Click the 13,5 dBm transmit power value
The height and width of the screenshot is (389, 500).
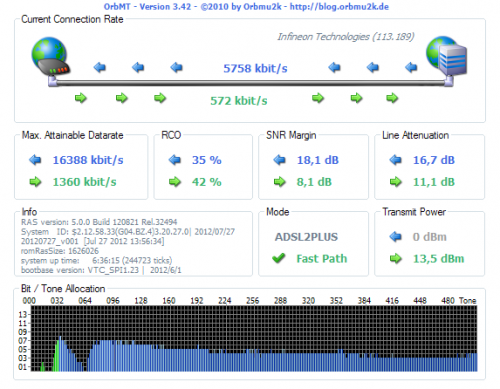(x=438, y=259)
